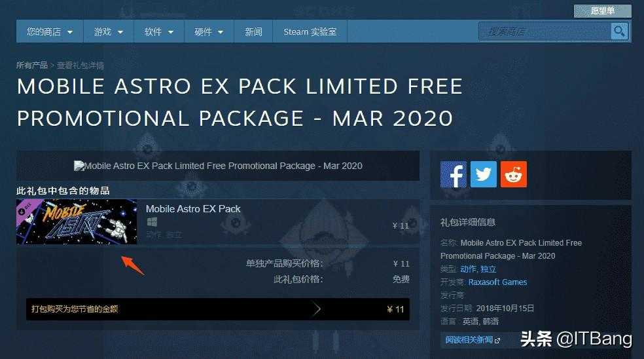644x359 pixels.
Task: Share the package on Reddit
Action: [513, 174]
